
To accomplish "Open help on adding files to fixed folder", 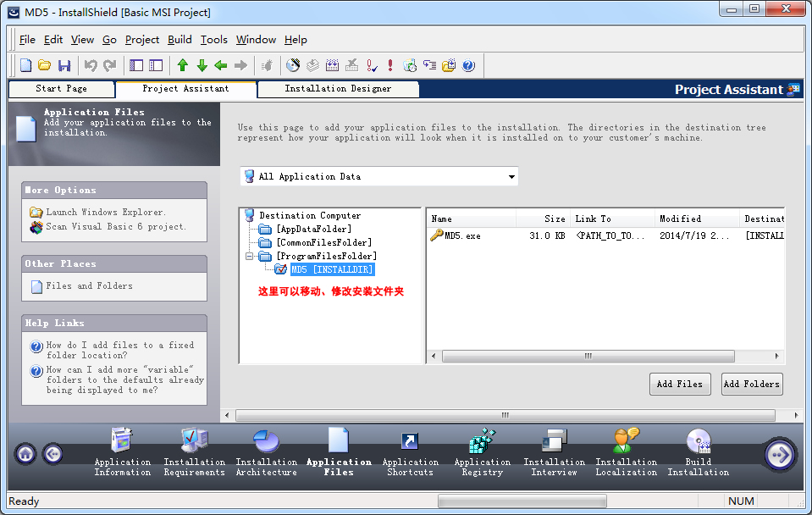I will click(x=120, y=350).
